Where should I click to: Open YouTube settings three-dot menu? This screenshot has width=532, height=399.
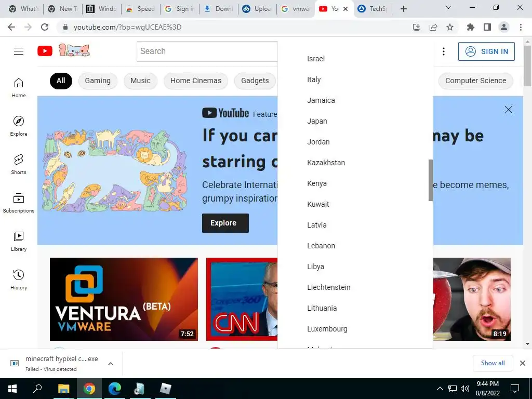pos(444,51)
